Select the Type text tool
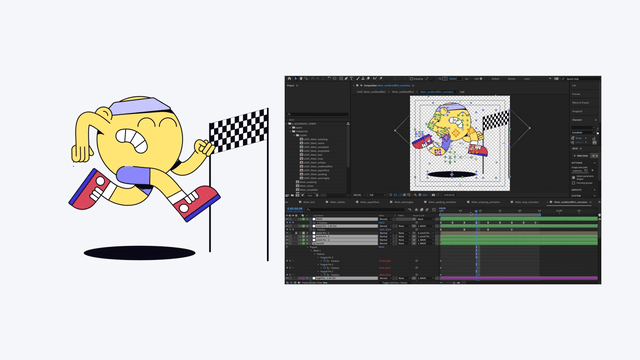Screen dimensions: 640x360 click(x=351, y=78)
